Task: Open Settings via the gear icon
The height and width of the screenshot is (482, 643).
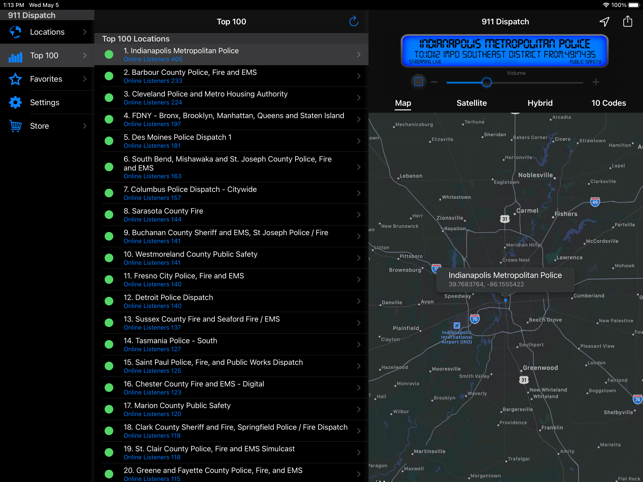Action: [x=15, y=103]
